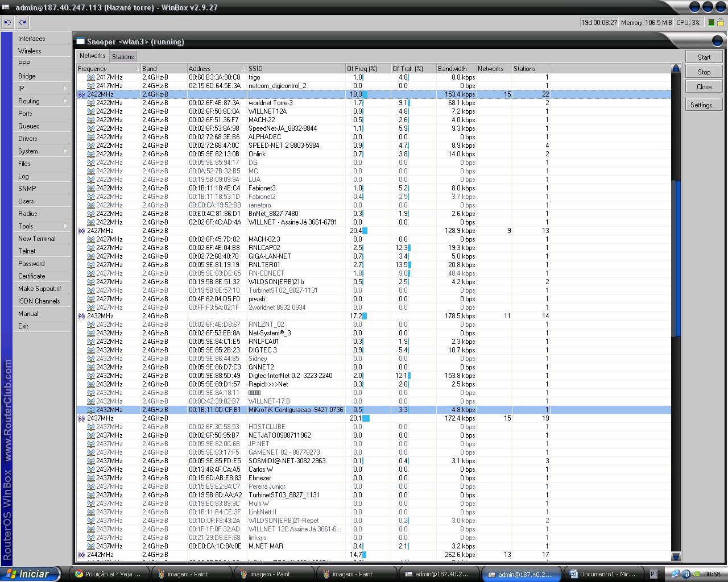Screen dimensions: 728x582
Task: Sort by the SSID column header
Action: tap(296, 69)
